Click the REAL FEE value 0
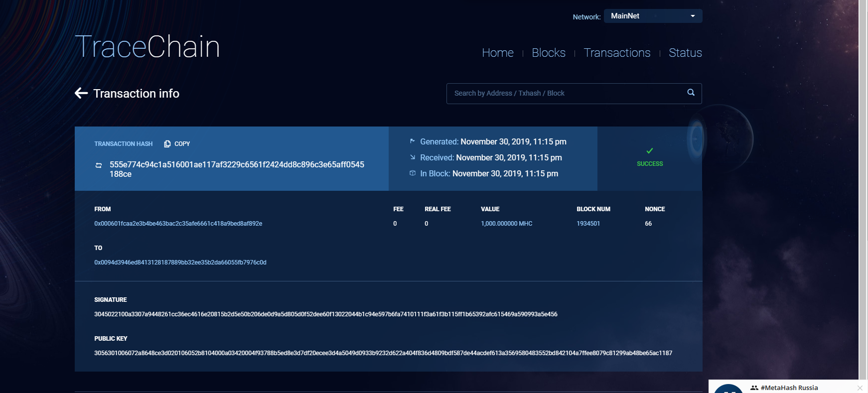 427,224
